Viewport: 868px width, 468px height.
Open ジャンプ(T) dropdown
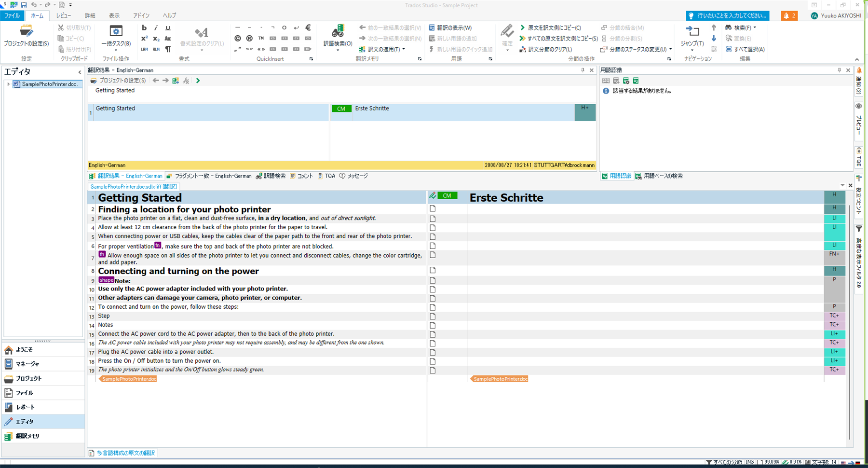coord(692,38)
